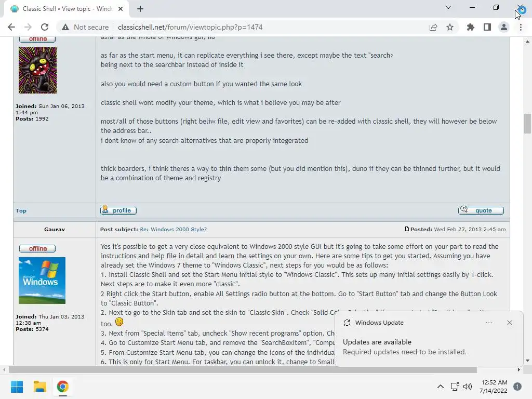Open the tab search dropdown chevron
This screenshot has height=399, width=532.
[x=448, y=7]
